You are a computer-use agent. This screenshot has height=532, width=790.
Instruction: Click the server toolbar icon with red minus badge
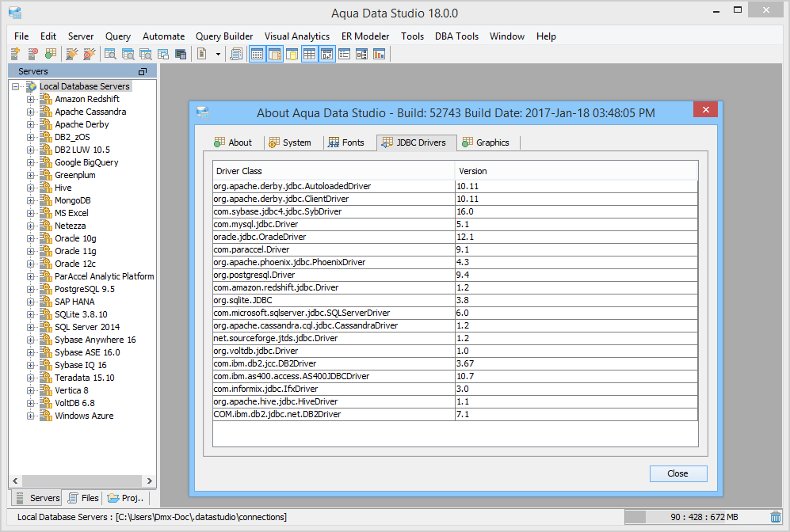[x=32, y=54]
